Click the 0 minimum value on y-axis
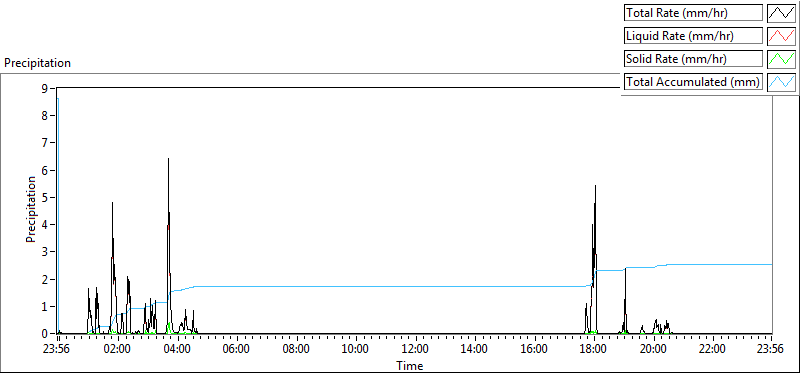Screen dimensions: 800x373 coord(44,334)
